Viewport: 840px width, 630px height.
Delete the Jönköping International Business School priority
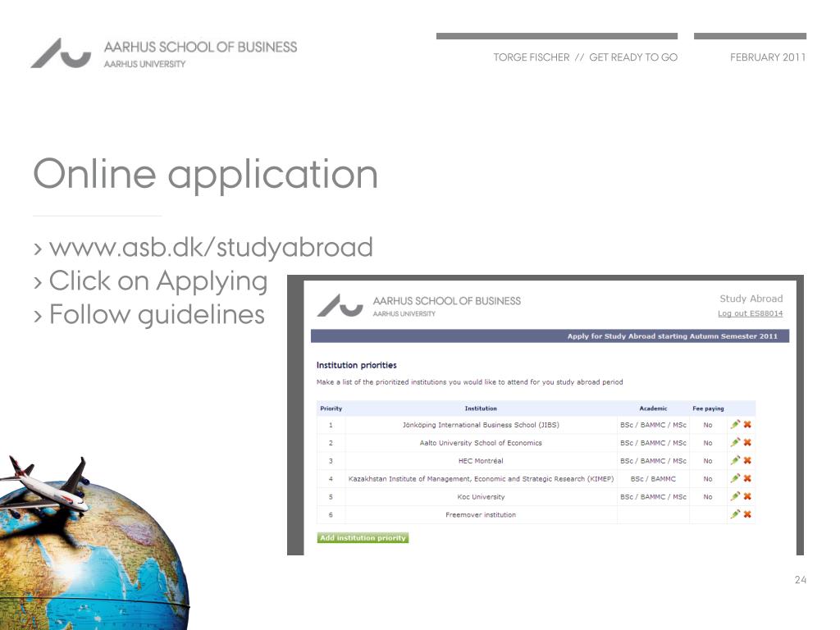pos(747,424)
